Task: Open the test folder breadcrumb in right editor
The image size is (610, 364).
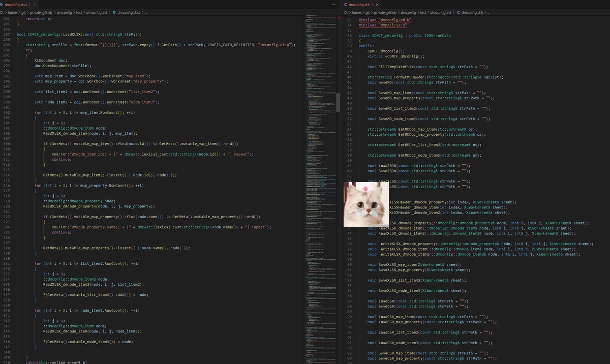Action: (424, 12)
